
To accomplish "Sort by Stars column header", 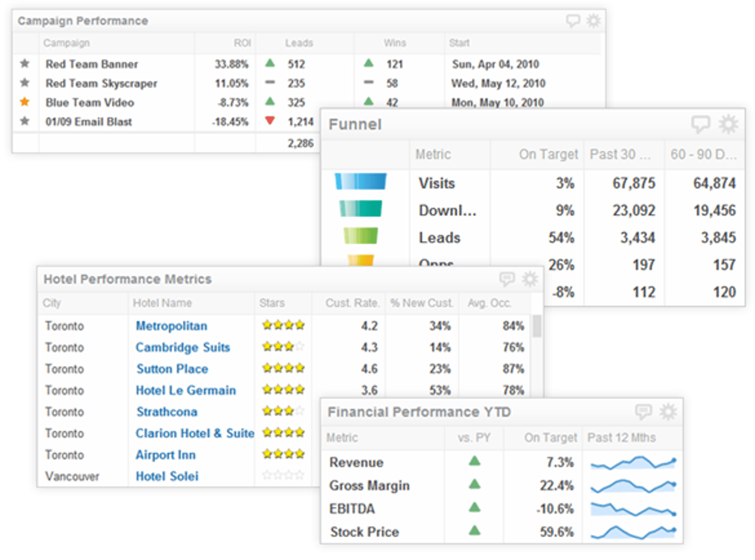I will click(x=272, y=303).
